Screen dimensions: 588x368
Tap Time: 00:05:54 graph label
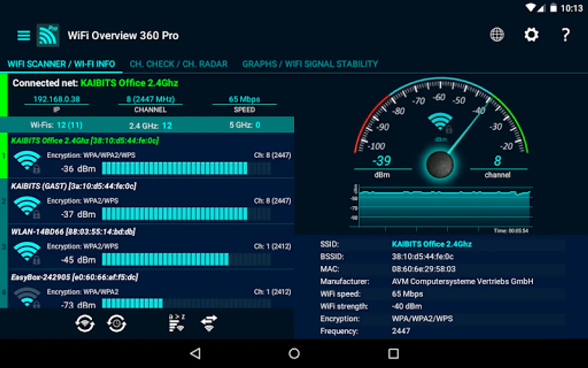pyautogui.click(x=511, y=231)
